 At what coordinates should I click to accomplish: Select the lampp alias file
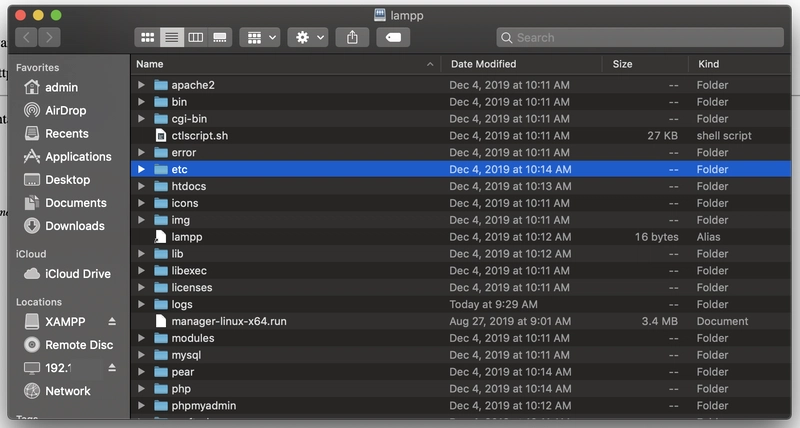click(x=461, y=237)
